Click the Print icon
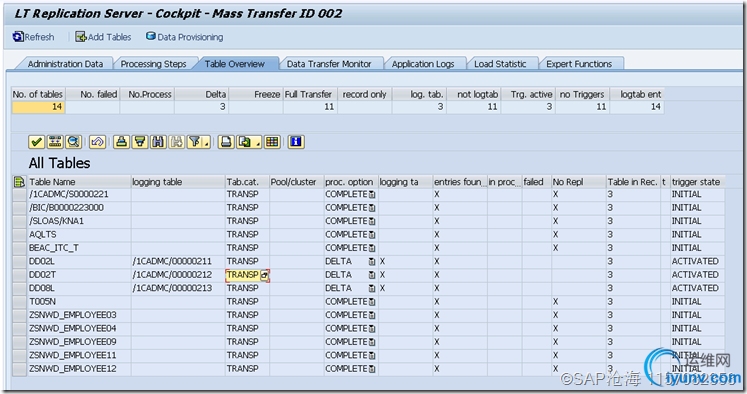Screen dimensions: 747x394 point(226,142)
